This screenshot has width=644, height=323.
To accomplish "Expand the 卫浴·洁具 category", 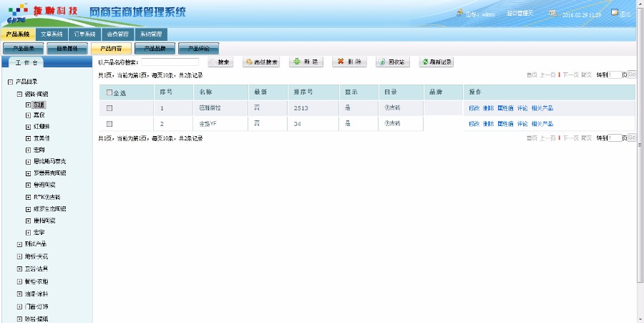I will [19, 269].
